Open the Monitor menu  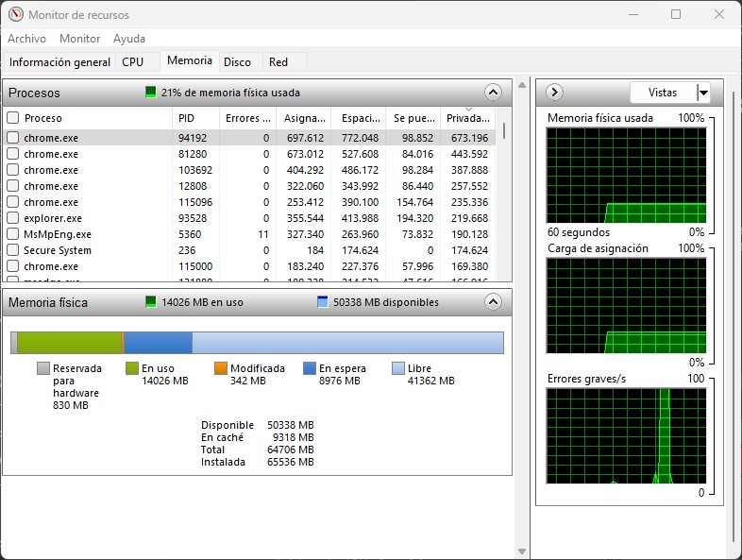(80, 39)
